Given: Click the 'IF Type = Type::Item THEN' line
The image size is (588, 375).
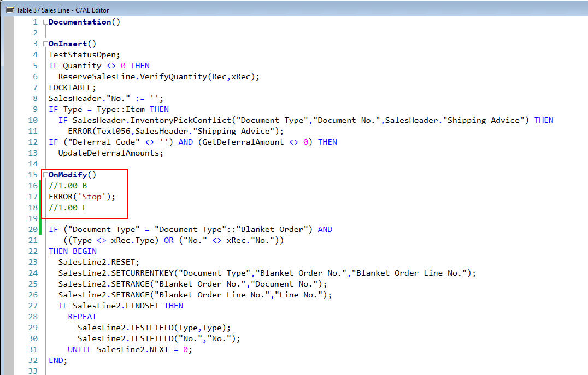Looking at the screenshot, I should (109, 109).
